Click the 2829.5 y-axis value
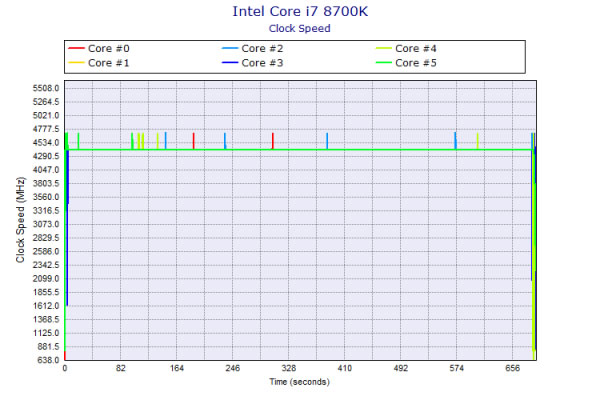 46,238
